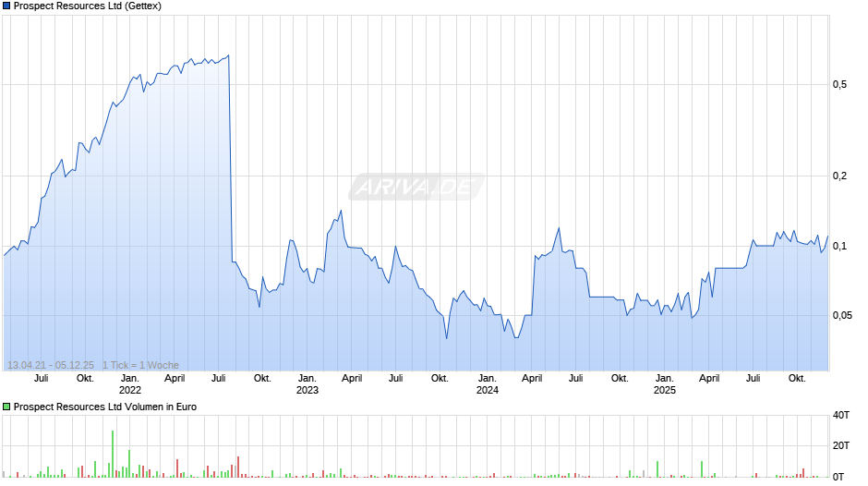Click the 'Prospect Resources Ltd Volumen in Euro' label
Screen dimensions: 868x486
click(x=105, y=407)
